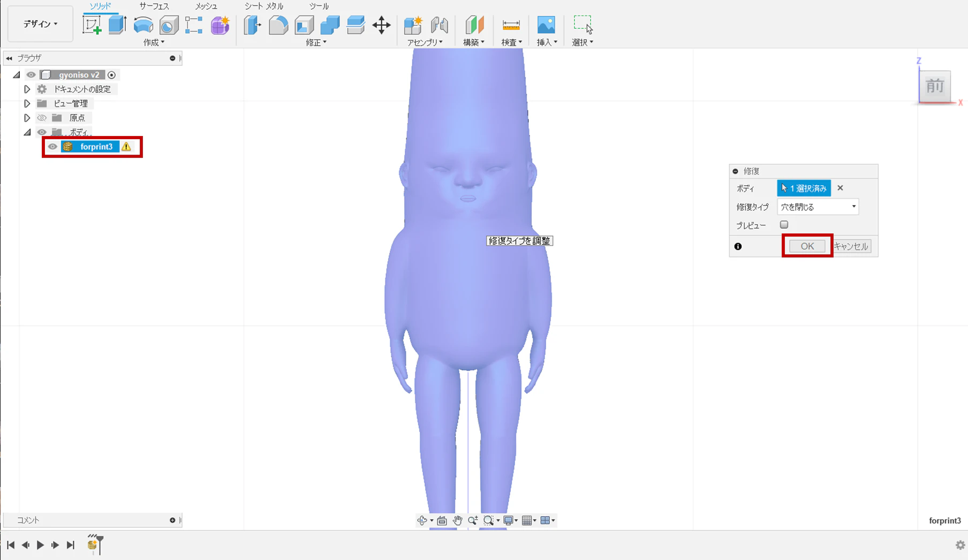This screenshot has width=968, height=560.
Task: Click the New Component icon
Action: point(413,25)
